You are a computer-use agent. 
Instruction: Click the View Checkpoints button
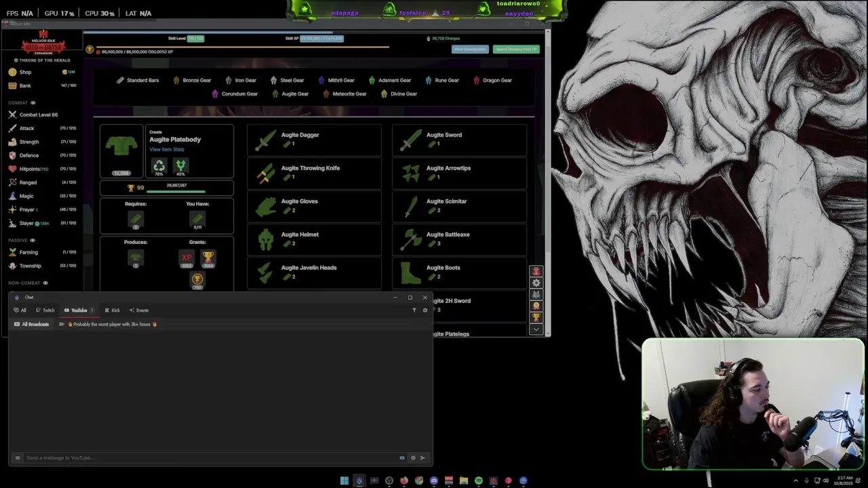tap(470, 49)
